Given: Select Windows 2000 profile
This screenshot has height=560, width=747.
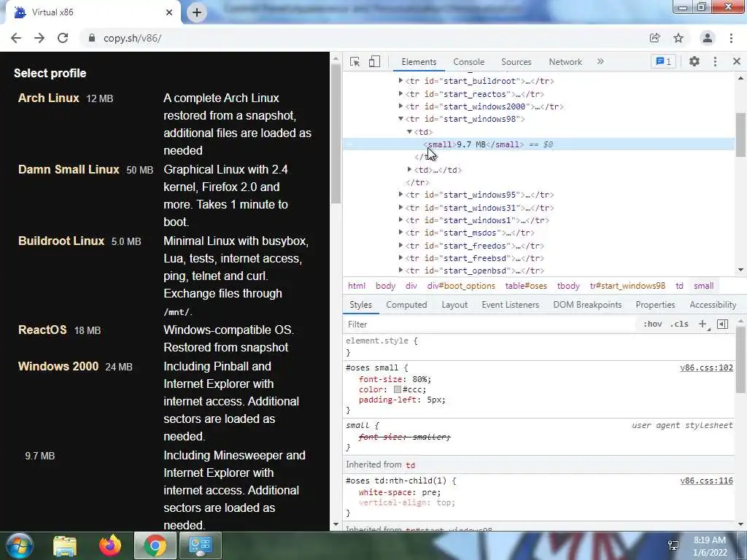Looking at the screenshot, I should pos(58,366).
